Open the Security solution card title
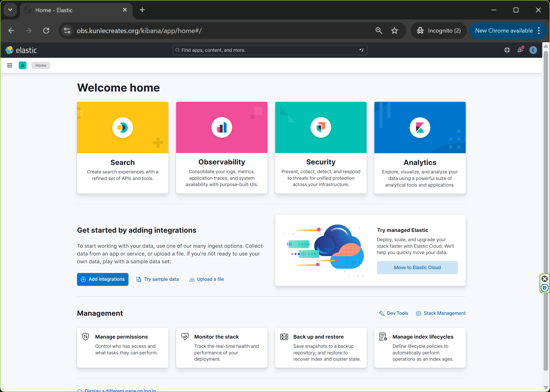Screen dimensions: 550x392 coord(321,162)
